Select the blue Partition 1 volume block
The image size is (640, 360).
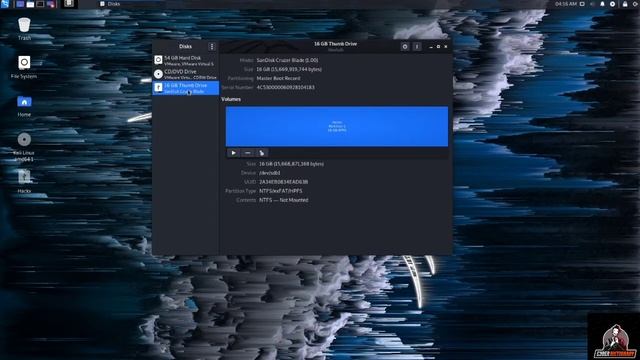tap(337, 127)
